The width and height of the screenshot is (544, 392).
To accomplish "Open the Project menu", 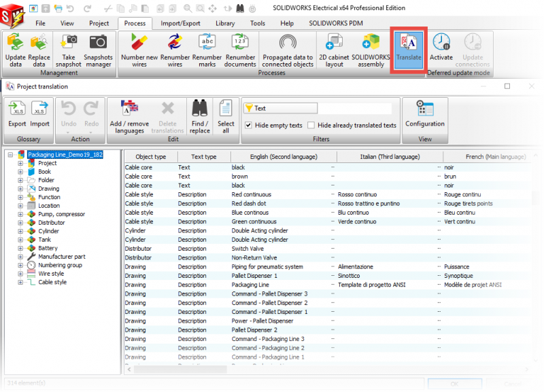I will pyautogui.click(x=99, y=23).
